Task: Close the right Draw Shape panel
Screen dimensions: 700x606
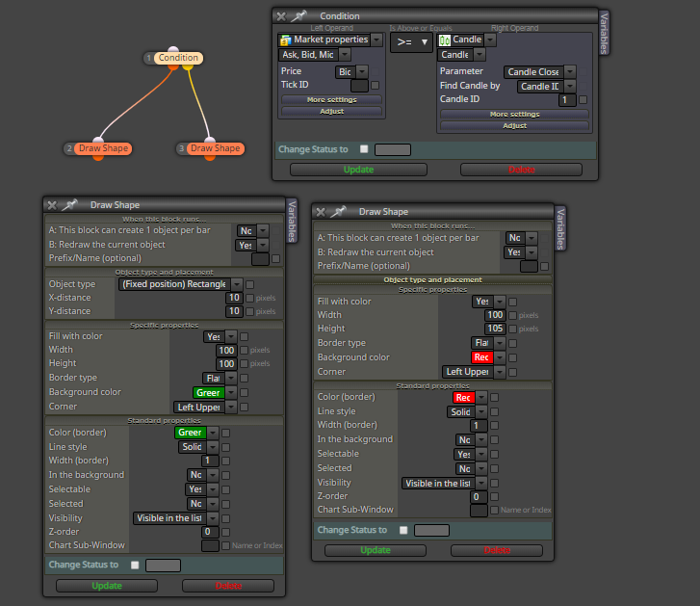Action: pos(321,212)
